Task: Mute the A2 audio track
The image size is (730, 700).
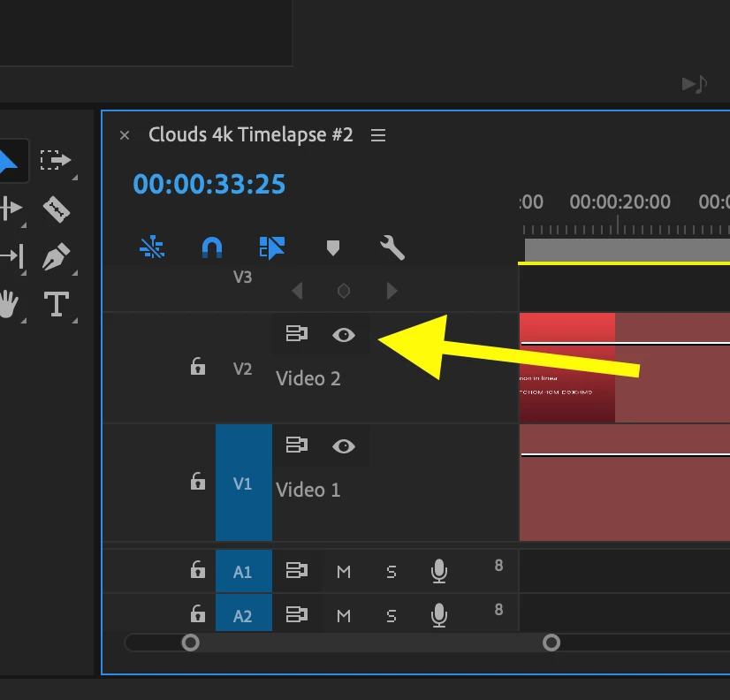Action: [x=344, y=616]
